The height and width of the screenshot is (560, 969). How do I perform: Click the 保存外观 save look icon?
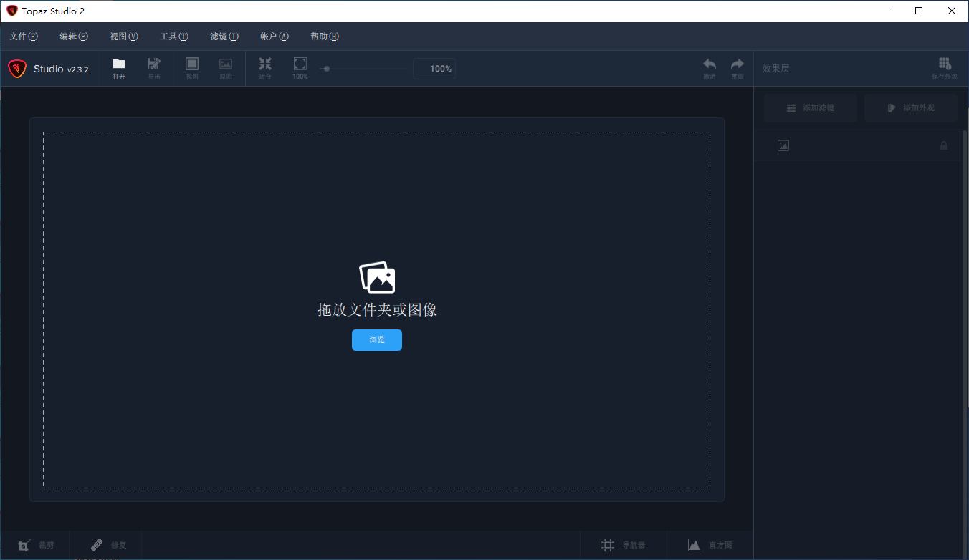click(945, 64)
